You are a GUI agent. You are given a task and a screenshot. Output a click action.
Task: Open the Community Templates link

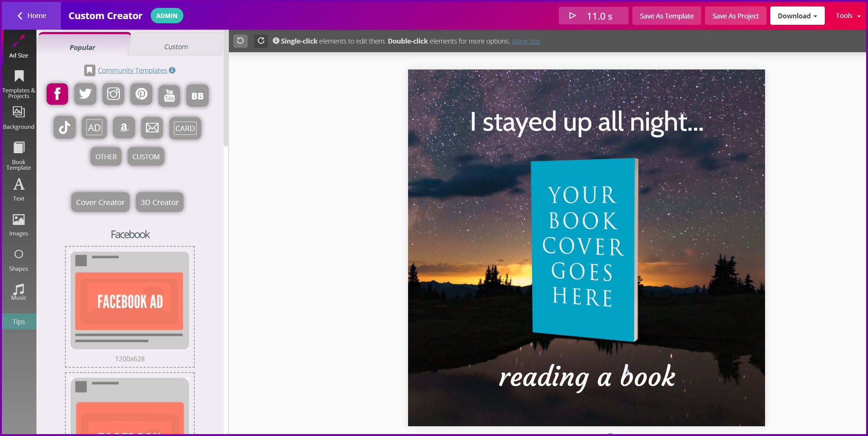132,70
